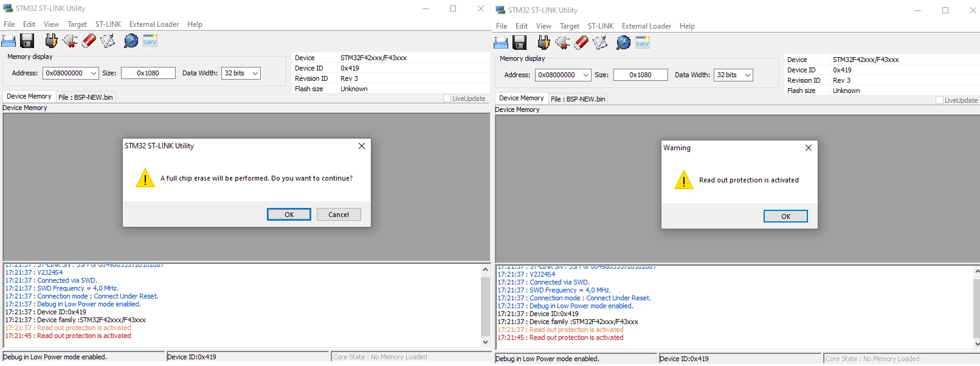Click Size field in erase-prompt window
This screenshot has width=980, height=366.
(148, 74)
